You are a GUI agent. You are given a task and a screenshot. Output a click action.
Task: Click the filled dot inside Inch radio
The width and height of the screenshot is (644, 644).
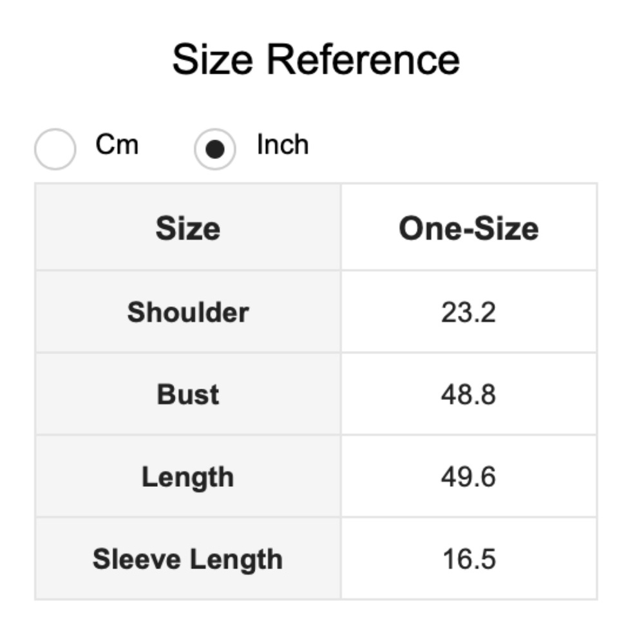(x=215, y=149)
